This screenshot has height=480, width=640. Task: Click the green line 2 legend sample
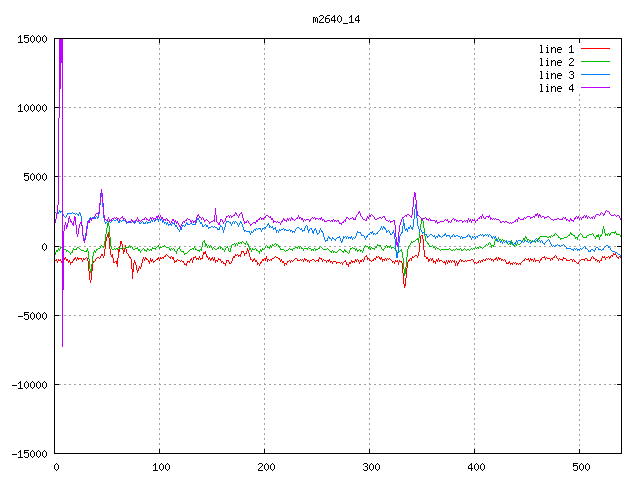[x=596, y=62]
